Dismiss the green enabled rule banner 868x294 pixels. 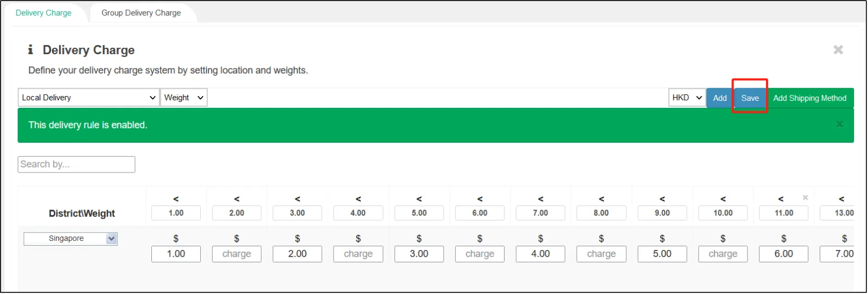point(839,124)
